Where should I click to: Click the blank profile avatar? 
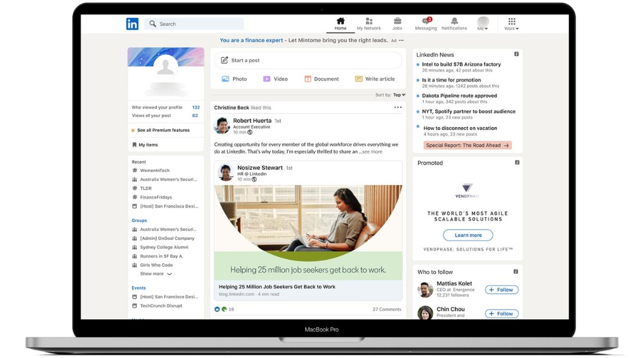166,66
